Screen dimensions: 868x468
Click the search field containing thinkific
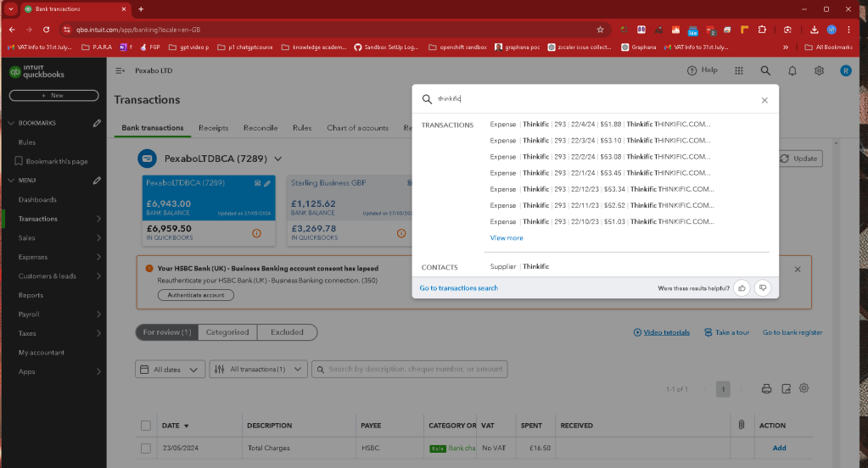pos(595,99)
